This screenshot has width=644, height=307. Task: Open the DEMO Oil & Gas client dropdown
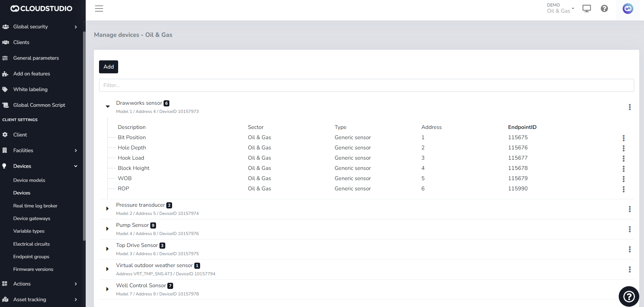click(560, 8)
